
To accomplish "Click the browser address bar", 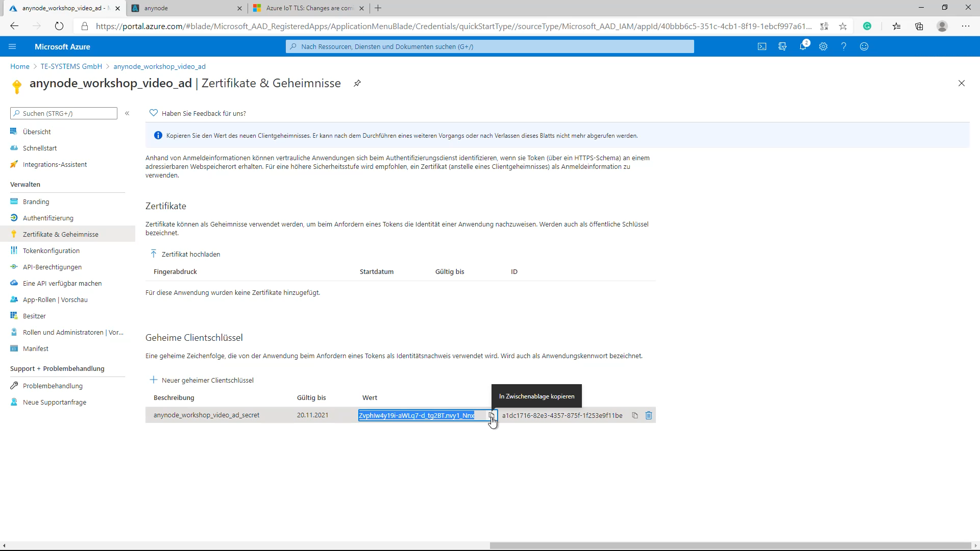I will pos(454,26).
